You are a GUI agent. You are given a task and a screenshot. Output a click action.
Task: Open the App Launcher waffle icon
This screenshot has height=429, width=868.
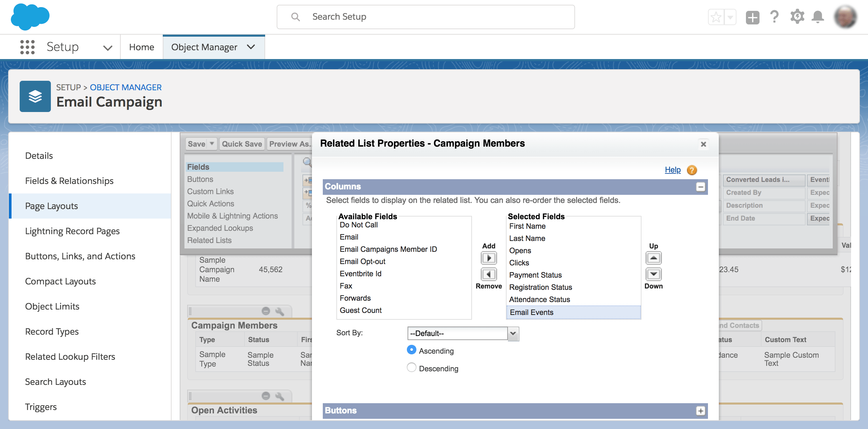tap(27, 47)
